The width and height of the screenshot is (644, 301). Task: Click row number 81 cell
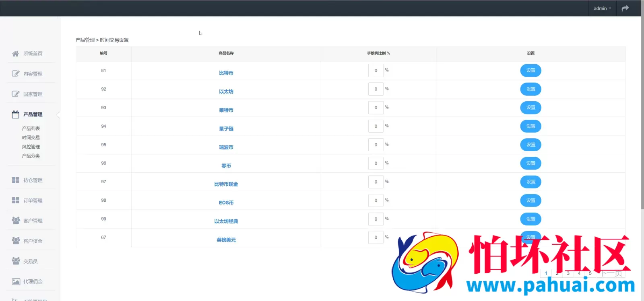point(103,70)
